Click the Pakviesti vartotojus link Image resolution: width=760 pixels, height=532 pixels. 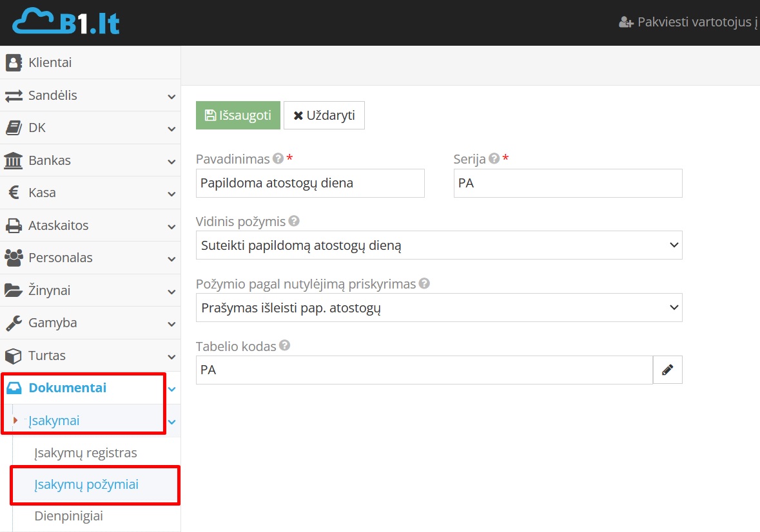(690, 23)
